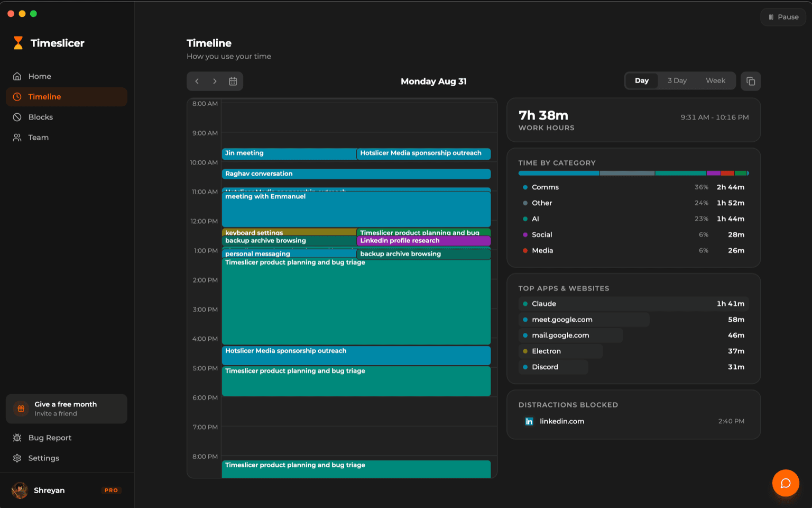Screen dimensions: 812x508
Task: Select the keyboard settings block
Action: click(289, 232)
